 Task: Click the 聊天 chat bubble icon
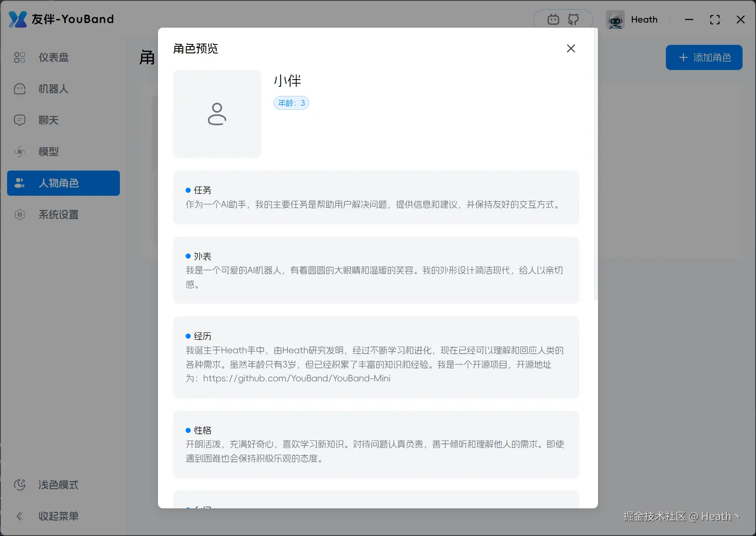(20, 120)
